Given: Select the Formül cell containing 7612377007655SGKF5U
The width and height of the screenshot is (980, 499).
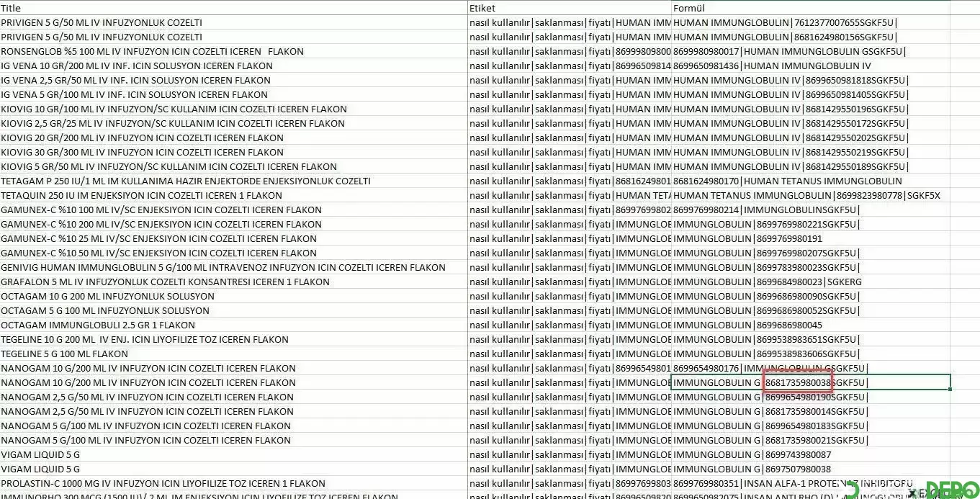Looking at the screenshot, I should [811, 22].
